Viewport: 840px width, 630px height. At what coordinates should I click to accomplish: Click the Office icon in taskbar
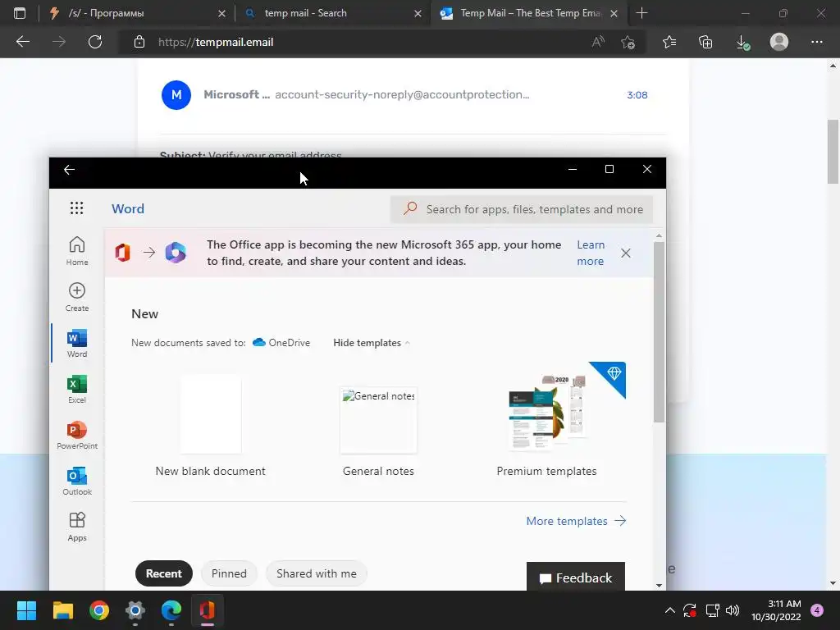[208, 610]
